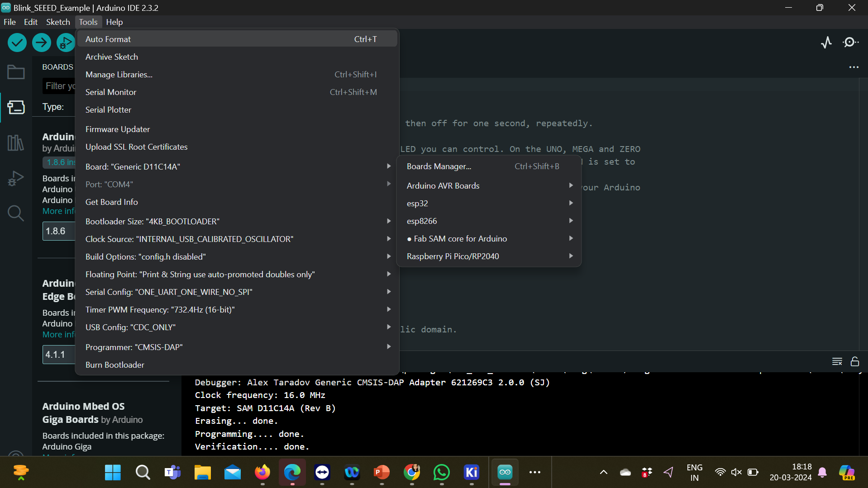868x488 pixels.
Task: Open PowerPoint from taskbar
Action: click(x=382, y=472)
